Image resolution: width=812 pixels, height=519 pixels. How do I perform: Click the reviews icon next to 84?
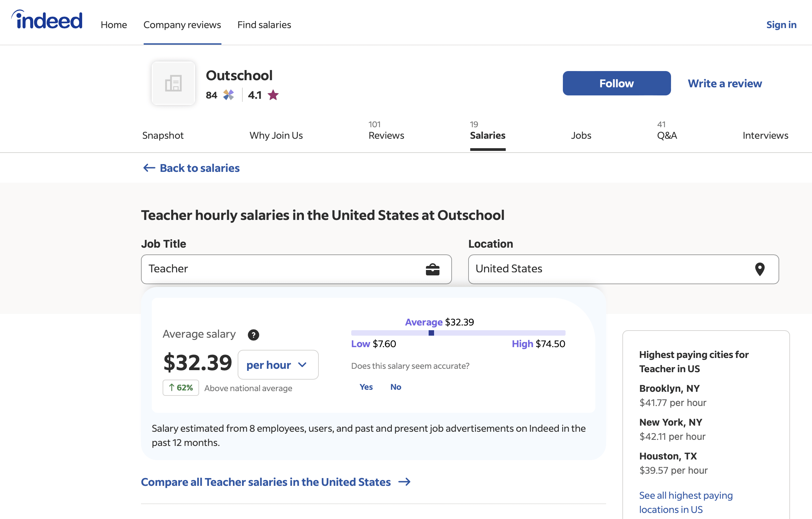228,95
